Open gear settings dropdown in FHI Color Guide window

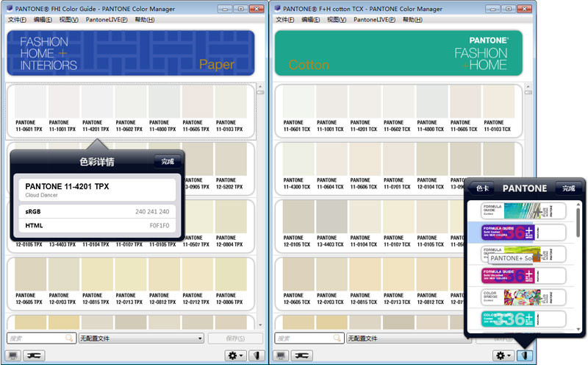235,355
